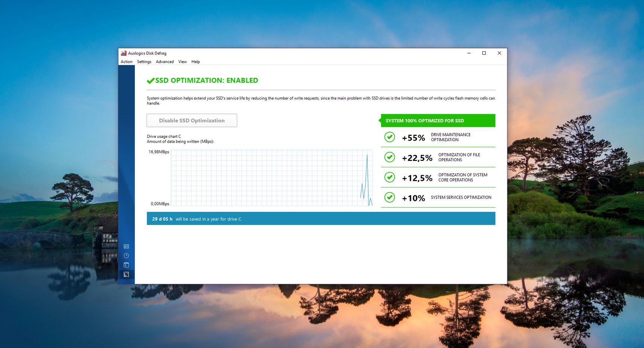The image size is (644, 348).
Task: Open the Settings menu
Action: coord(144,62)
